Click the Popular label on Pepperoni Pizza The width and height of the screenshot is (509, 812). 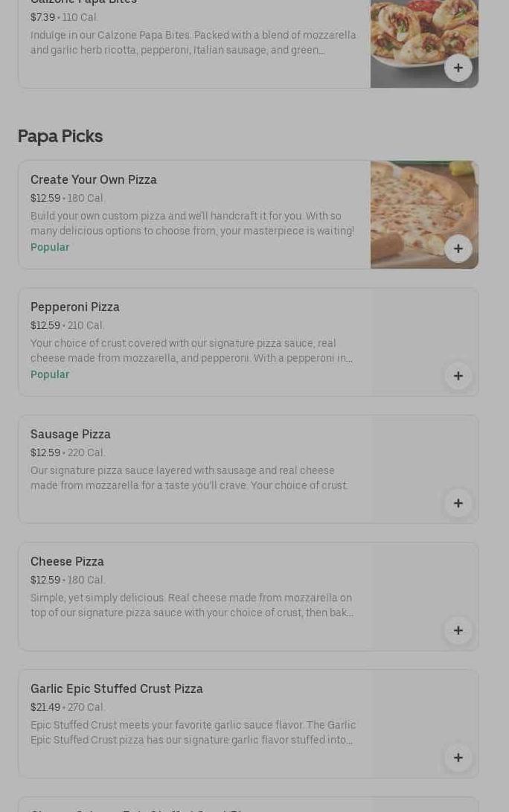[x=50, y=374]
